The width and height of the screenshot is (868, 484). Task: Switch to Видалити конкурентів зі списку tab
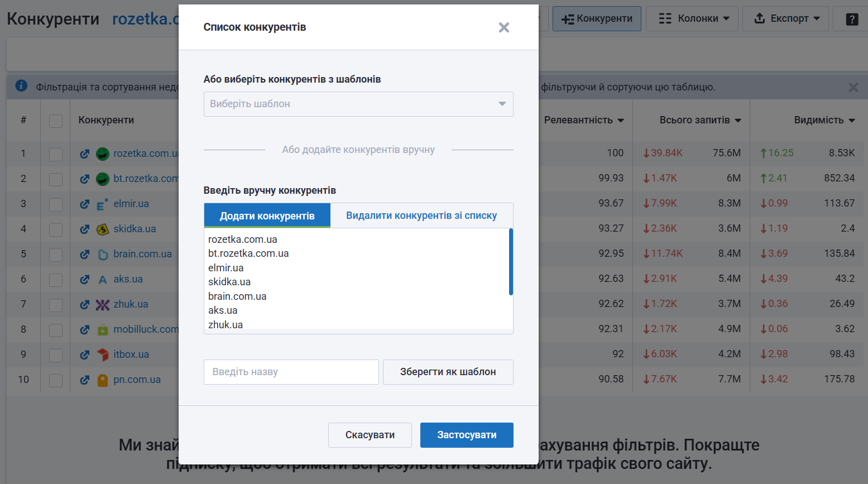click(x=421, y=215)
